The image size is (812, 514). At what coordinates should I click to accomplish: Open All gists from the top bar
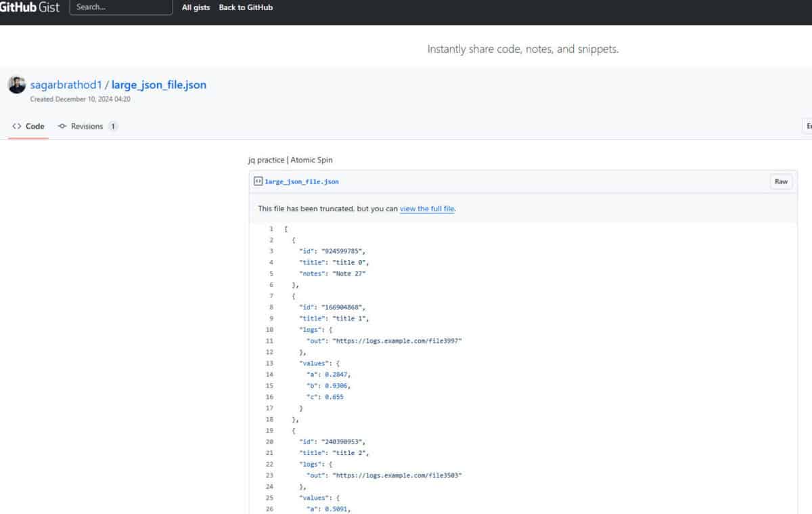196,7
